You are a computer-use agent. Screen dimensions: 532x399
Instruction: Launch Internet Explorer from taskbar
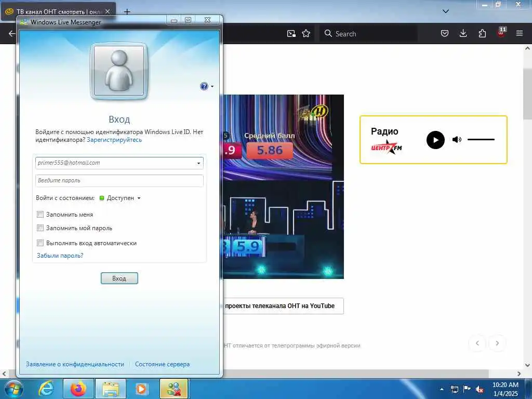tap(46, 389)
